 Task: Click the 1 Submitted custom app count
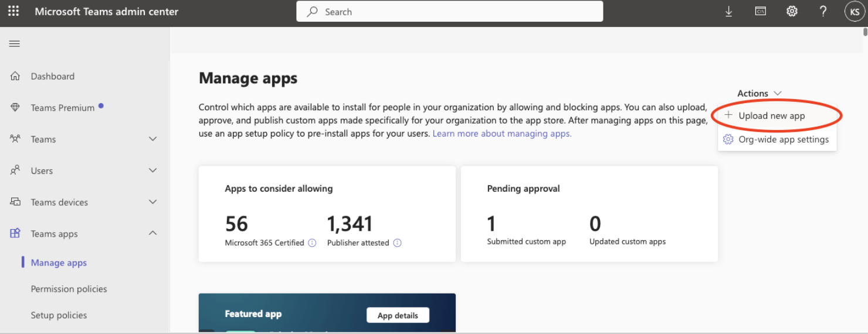491,224
